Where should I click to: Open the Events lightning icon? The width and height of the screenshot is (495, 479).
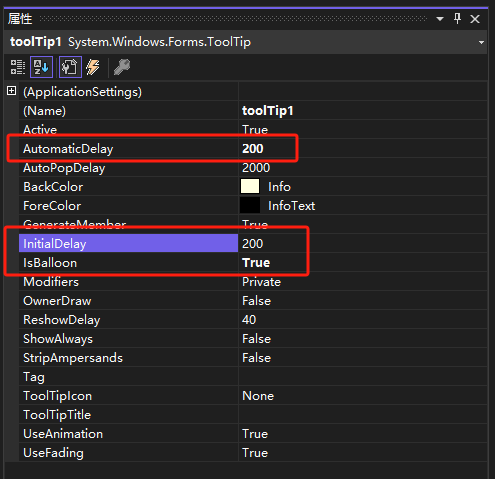point(93,67)
